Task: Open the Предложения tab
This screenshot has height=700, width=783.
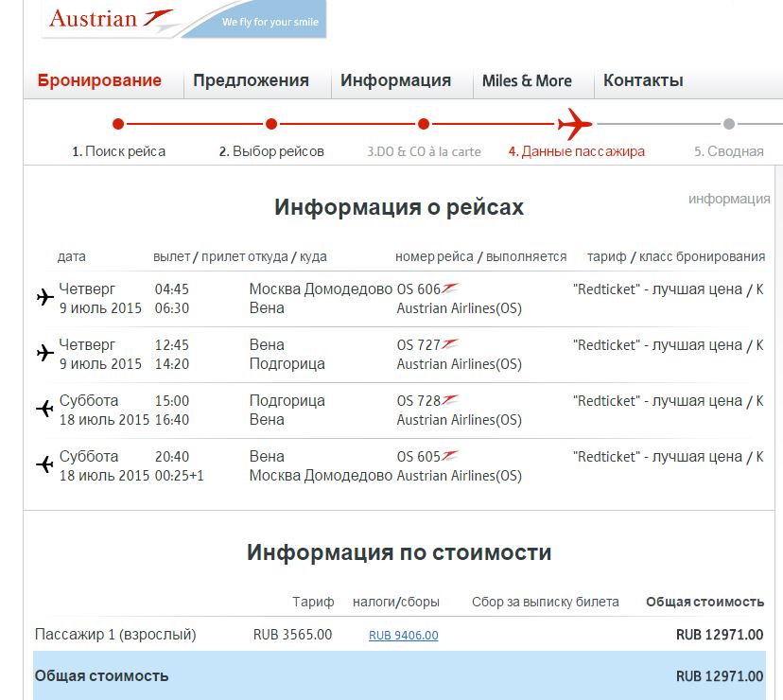Action: pos(252,80)
